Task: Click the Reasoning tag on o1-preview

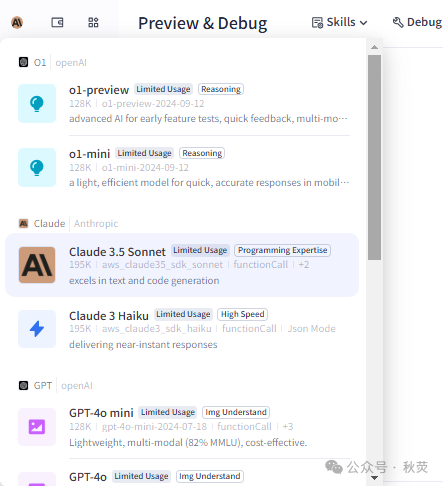Action: pos(221,89)
